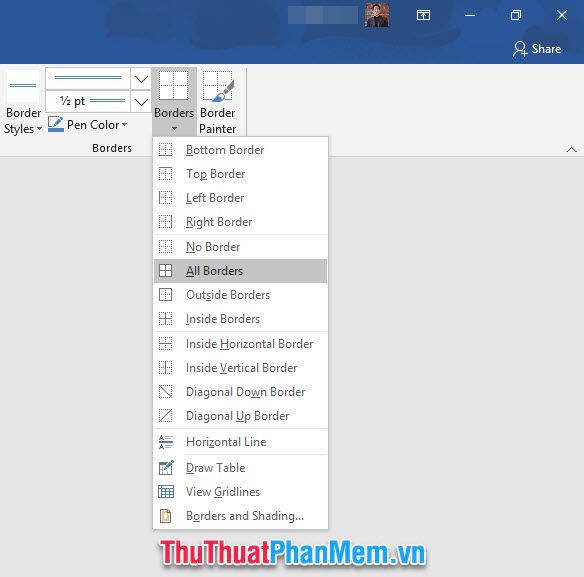Click the Draw Table pencil icon
584x577 pixels.
[x=166, y=467]
